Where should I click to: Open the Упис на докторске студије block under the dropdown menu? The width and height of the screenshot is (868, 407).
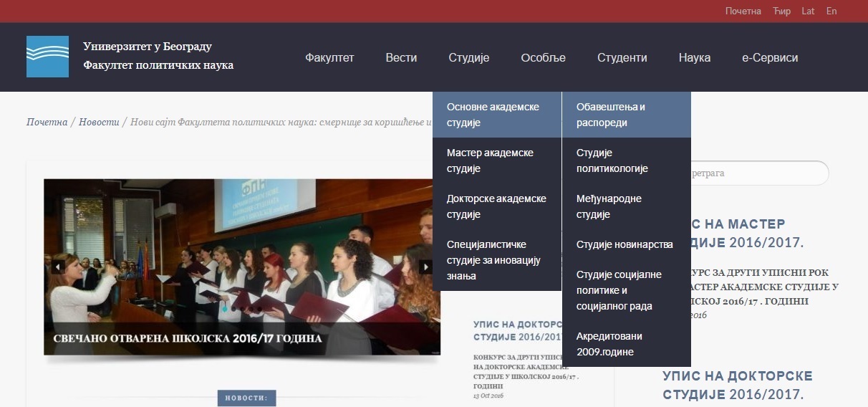(517, 330)
